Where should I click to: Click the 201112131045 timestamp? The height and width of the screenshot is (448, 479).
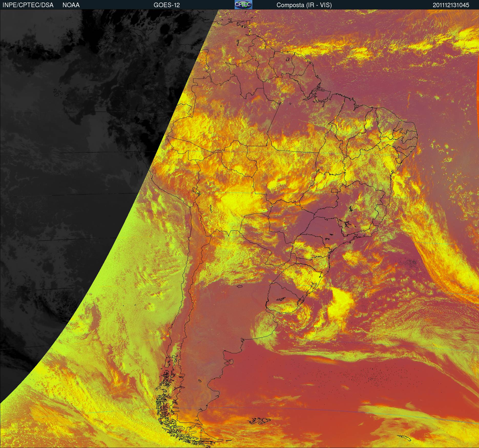pyautogui.click(x=451, y=5)
